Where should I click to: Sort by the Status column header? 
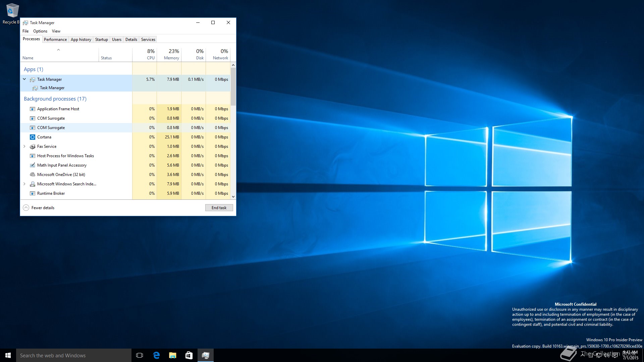coord(115,54)
